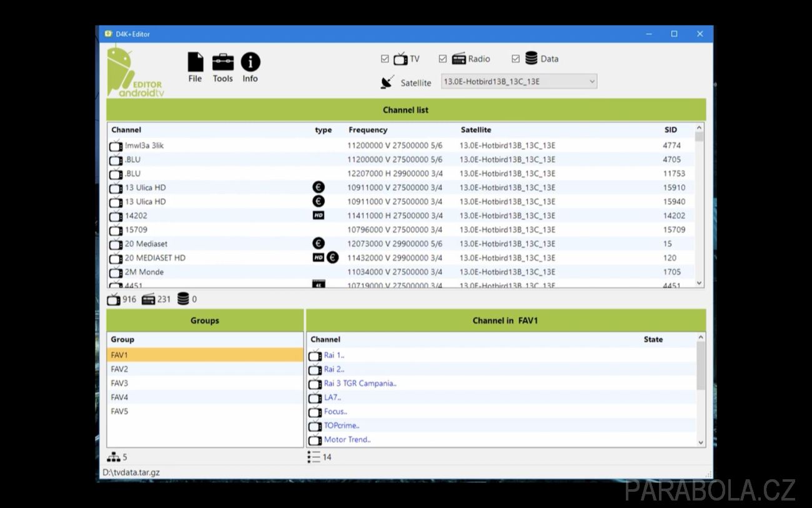Sort by Satellite column header
The image size is (812, 508).
(x=476, y=130)
